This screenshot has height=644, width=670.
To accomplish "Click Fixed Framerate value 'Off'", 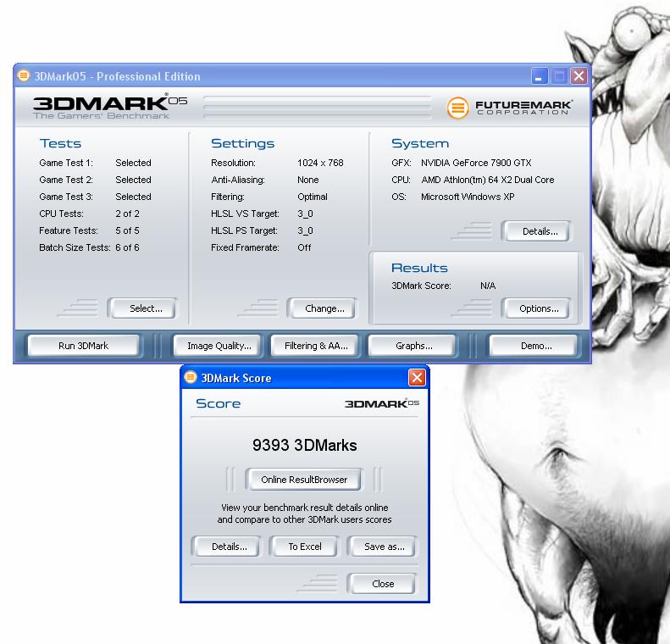I will [x=304, y=247].
